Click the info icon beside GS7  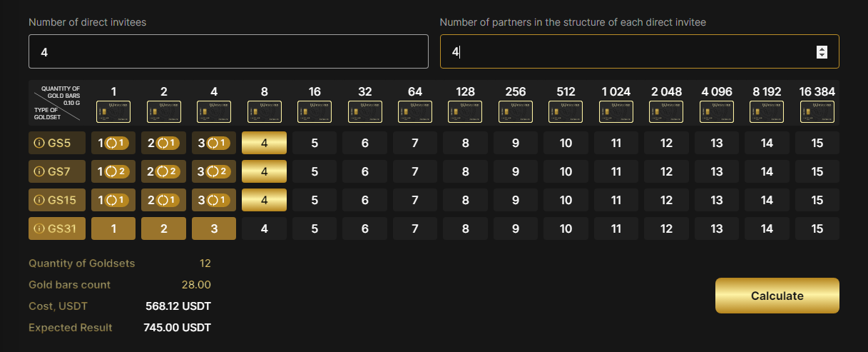(x=39, y=171)
